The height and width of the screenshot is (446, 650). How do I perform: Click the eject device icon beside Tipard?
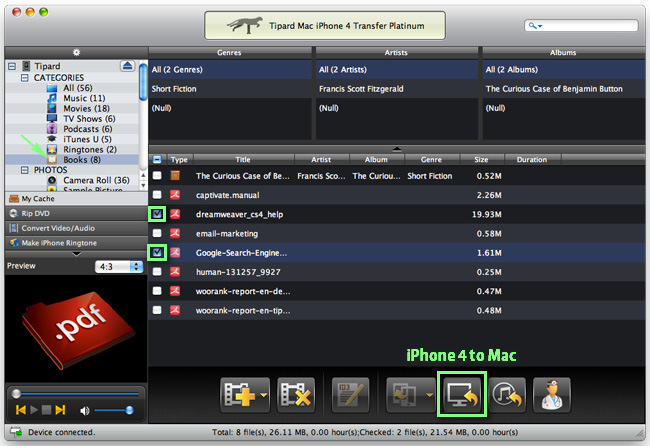(128, 65)
